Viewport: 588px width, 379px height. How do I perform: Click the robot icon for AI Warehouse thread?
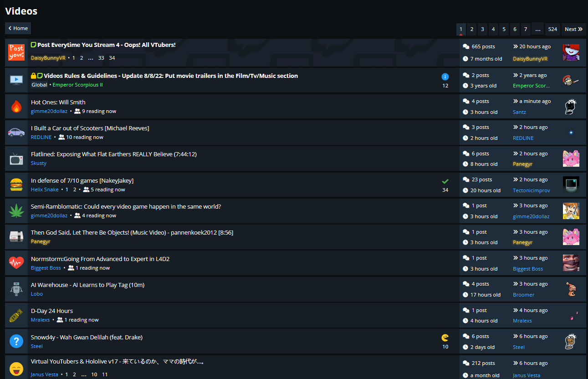click(x=16, y=289)
